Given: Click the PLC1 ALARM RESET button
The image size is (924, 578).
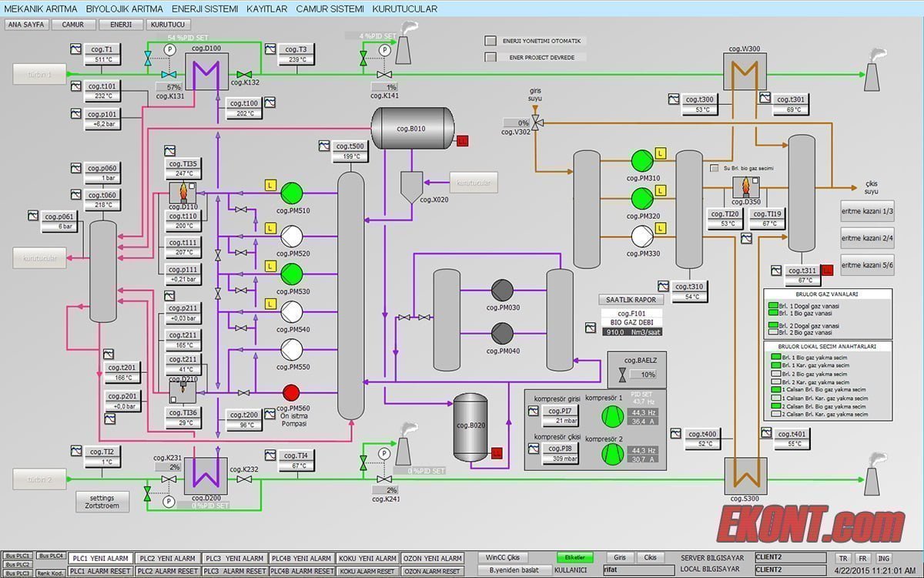Looking at the screenshot, I should (x=100, y=571).
